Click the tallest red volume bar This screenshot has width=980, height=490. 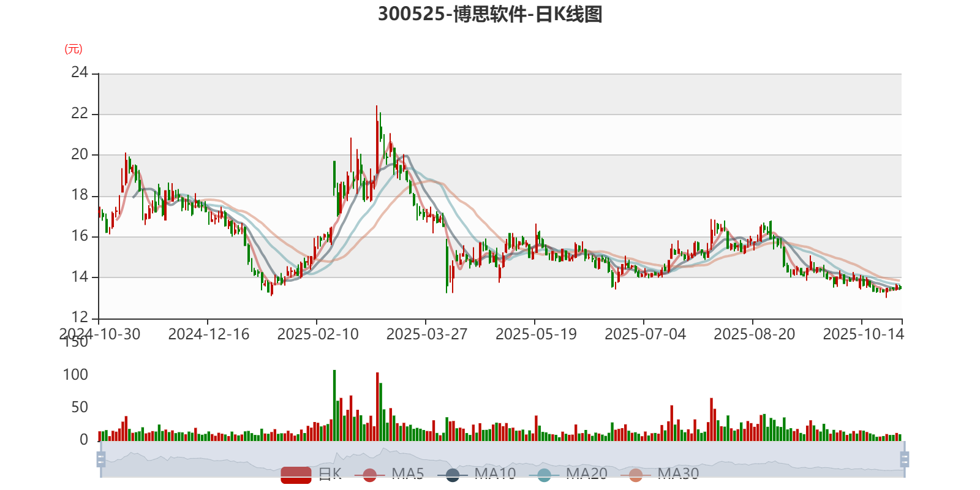tap(377, 407)
